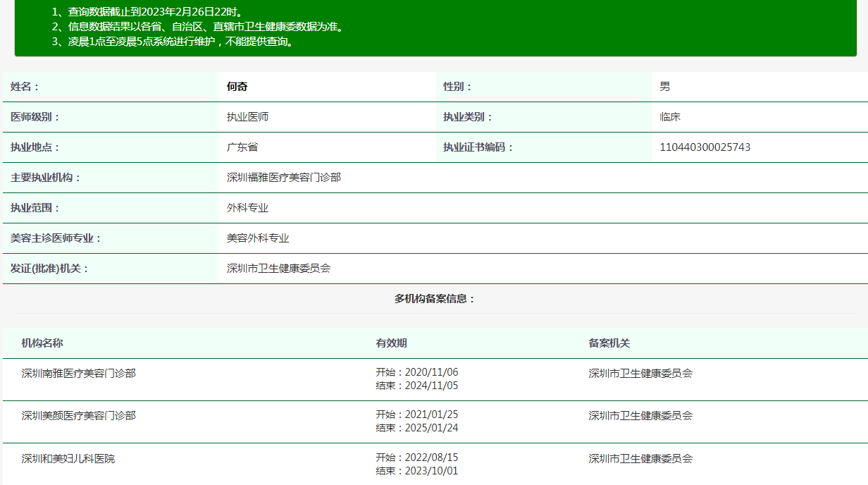Click the 执业医师 level value
The height and width of the screenshot is (485, 868).
click(x=247, y=117)
